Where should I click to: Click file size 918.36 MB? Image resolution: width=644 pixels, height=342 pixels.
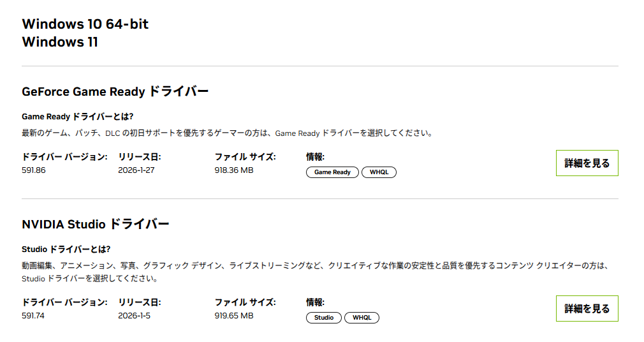tap(234, 170)
